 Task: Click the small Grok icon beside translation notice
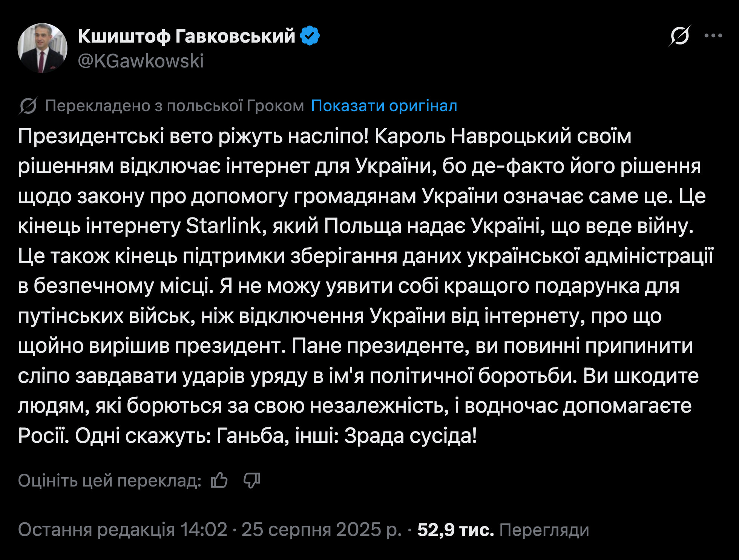point(28,106)
